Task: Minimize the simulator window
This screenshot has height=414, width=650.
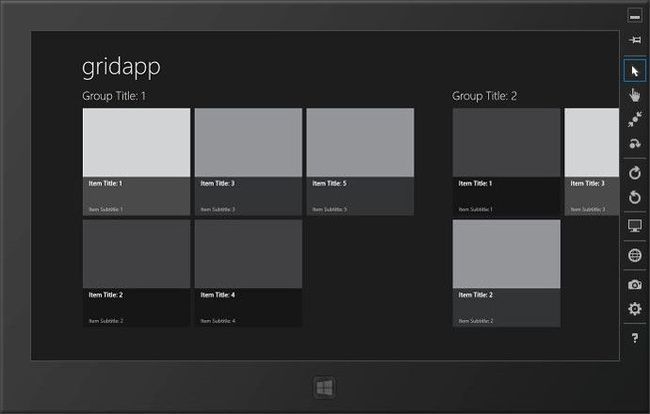Action: (634, 17)
